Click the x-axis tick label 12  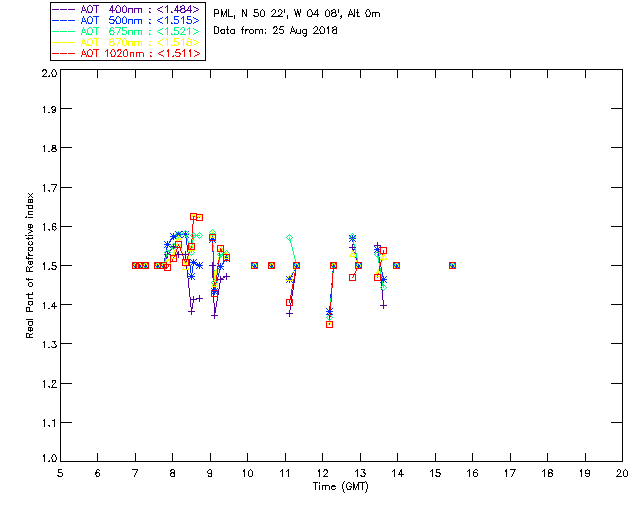pos(322,473)
